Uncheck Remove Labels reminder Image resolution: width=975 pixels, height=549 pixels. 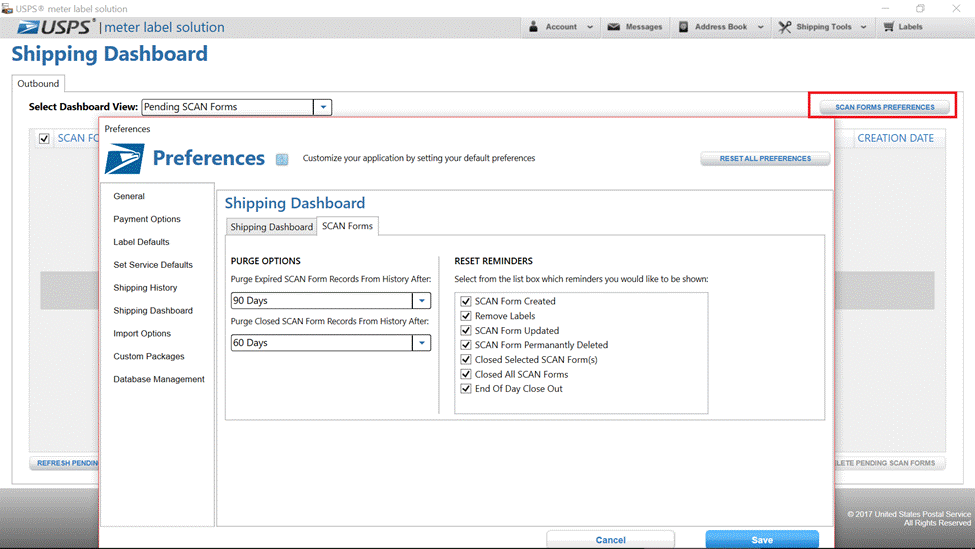click(466, 316)
